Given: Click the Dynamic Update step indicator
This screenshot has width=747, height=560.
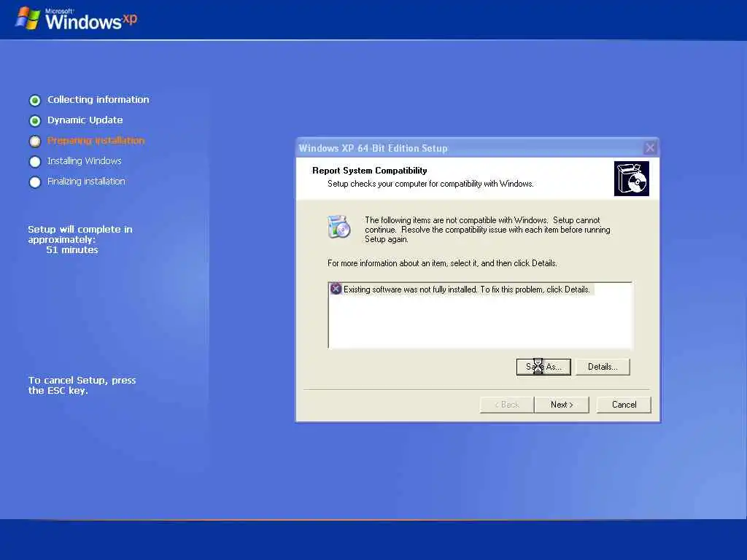Looking at the screenshot, I should coord(35,121).
